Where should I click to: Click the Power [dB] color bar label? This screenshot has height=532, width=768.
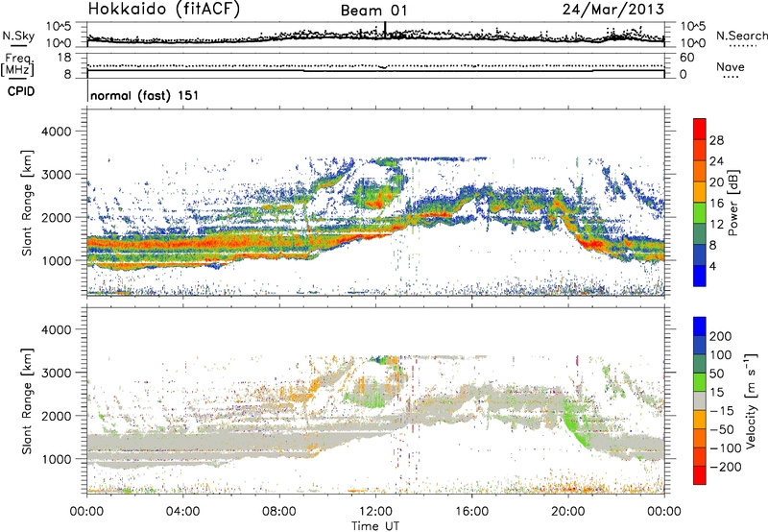732,203
